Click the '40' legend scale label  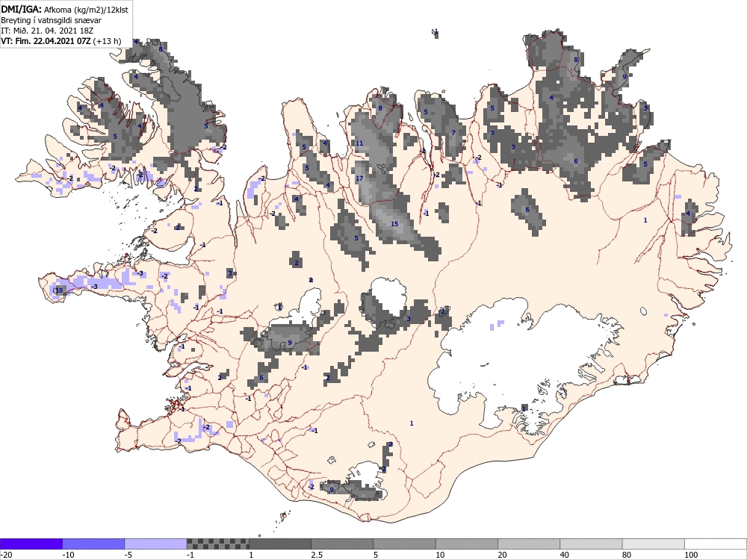point(565,555)
